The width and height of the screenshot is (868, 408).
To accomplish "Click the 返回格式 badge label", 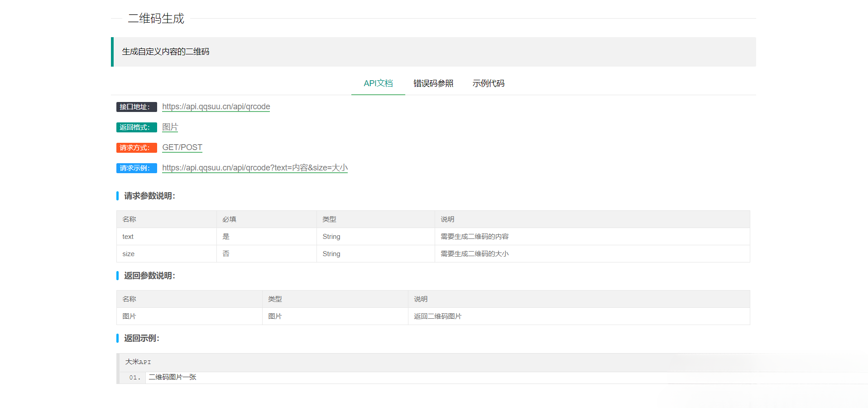I will point(136,127).
